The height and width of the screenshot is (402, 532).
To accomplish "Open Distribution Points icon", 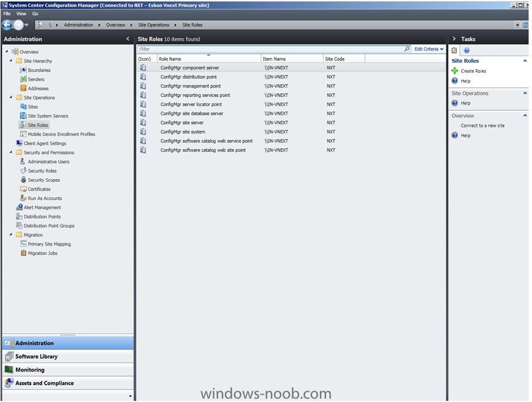I will click(19, 216).
